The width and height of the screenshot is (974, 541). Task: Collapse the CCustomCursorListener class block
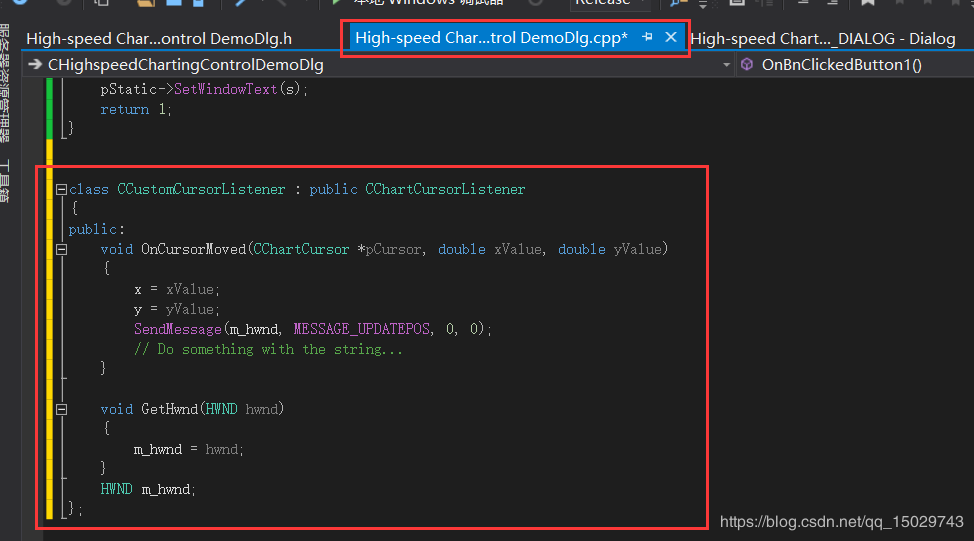pos(61,189)
